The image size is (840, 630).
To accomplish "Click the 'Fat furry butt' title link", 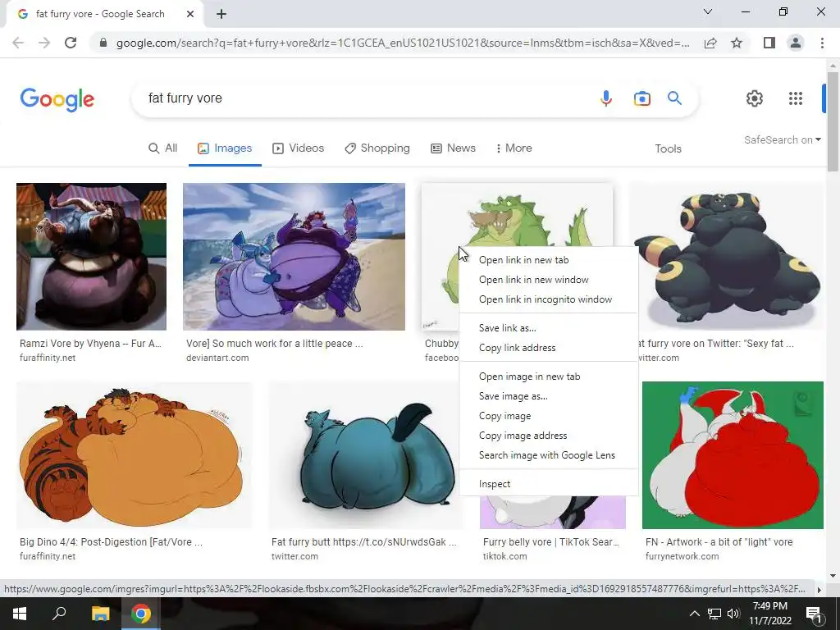I will click(x=363, y=542).
